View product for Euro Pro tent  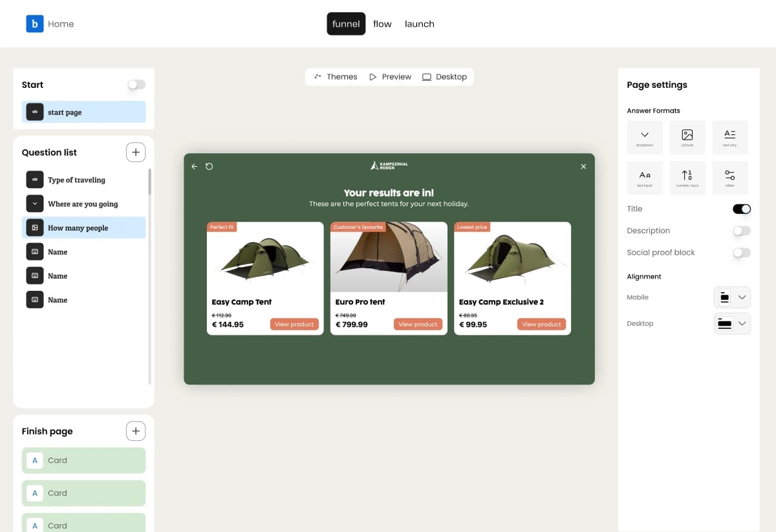[418, 324]
